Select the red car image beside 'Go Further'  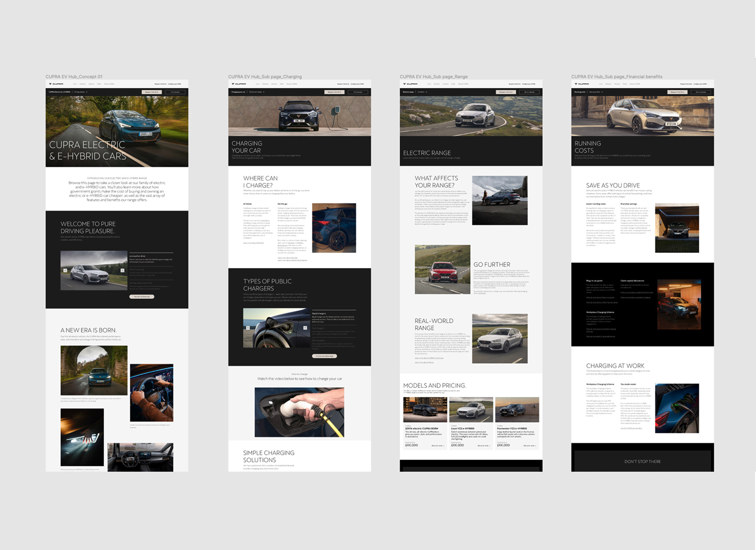442,269
